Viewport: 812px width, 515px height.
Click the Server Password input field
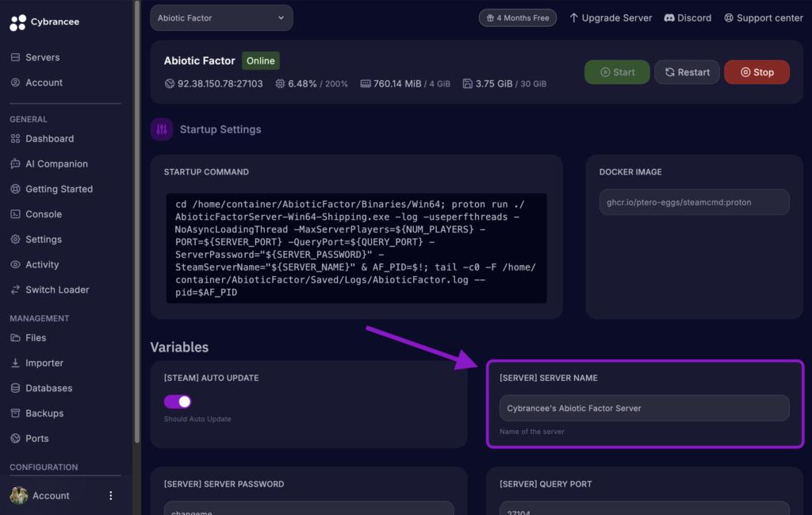click(308, 509)
